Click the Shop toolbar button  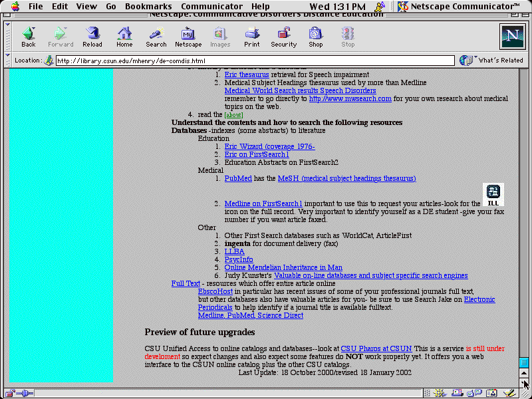pyautogui.click(x=315, y=37)
